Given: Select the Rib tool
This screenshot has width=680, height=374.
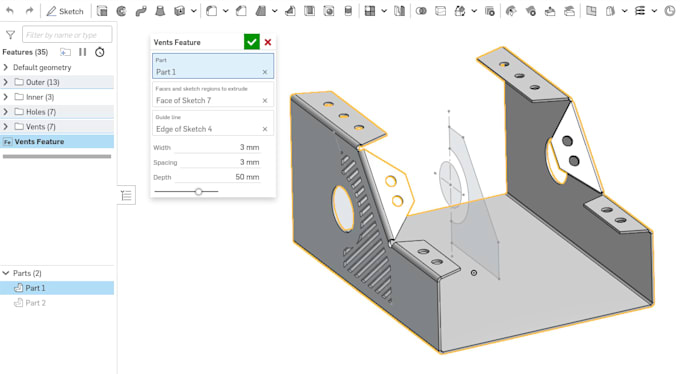Looking at the screenshot, I should [x=290, y=11].
